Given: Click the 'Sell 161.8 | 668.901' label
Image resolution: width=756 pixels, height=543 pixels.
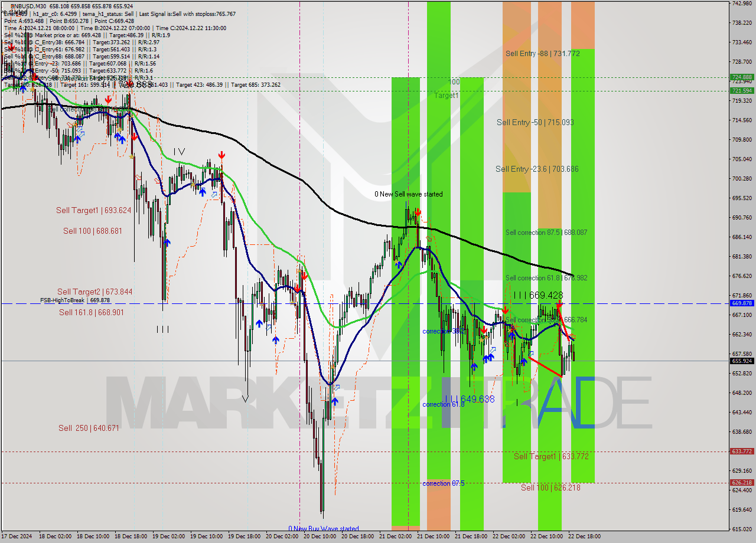Looking at the screenshot, I should 92,312.
